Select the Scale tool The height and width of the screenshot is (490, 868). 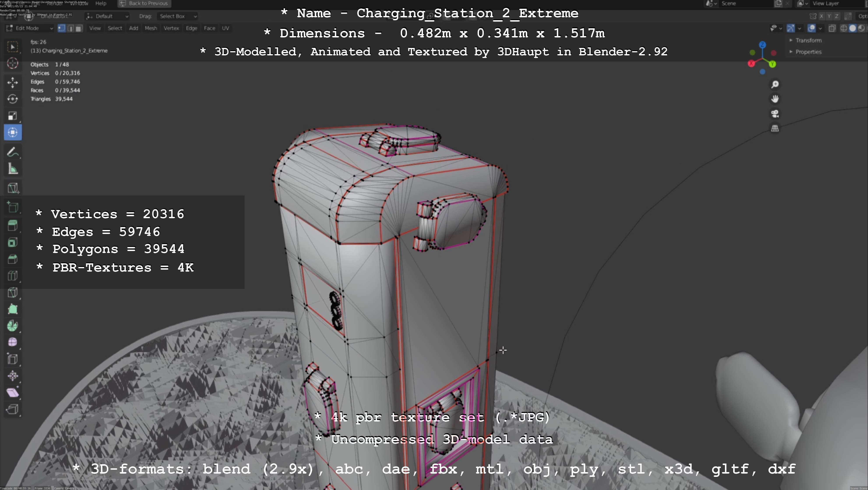(13, 116)
